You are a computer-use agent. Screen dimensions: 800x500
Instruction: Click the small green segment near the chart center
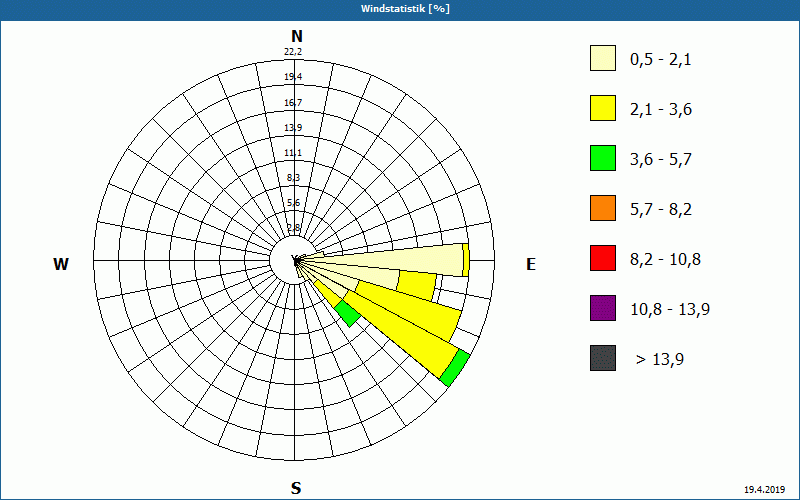point(348,314)
